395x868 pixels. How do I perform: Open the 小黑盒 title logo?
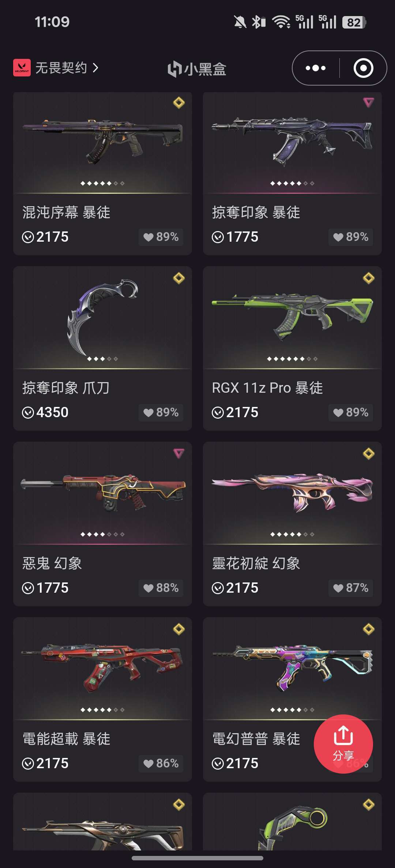coord(197,69)
